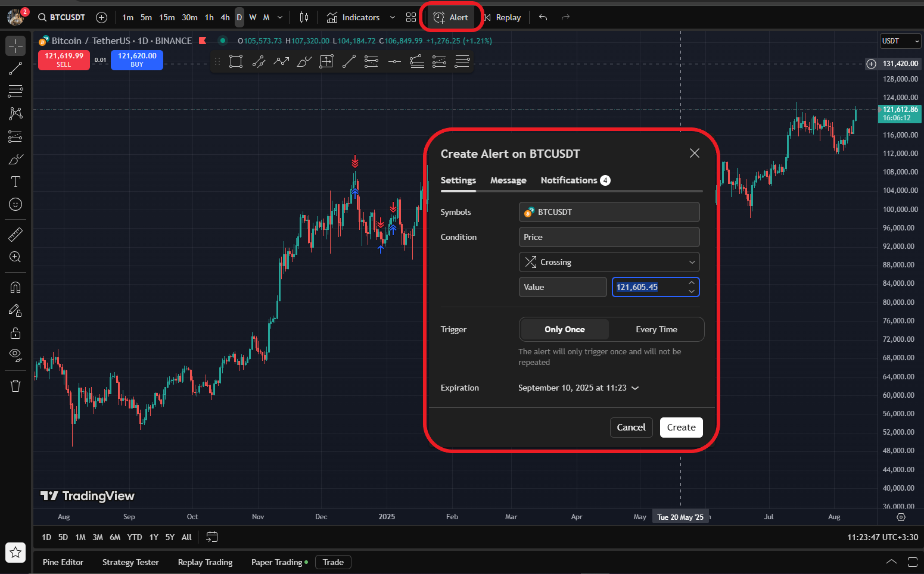Open the emoji icons tool
Screen dimensions: 924x574
[x=15, y=204]
